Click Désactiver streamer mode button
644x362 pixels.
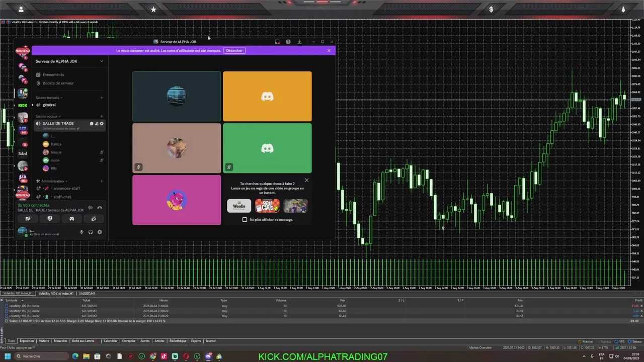[x=234, y=51]
